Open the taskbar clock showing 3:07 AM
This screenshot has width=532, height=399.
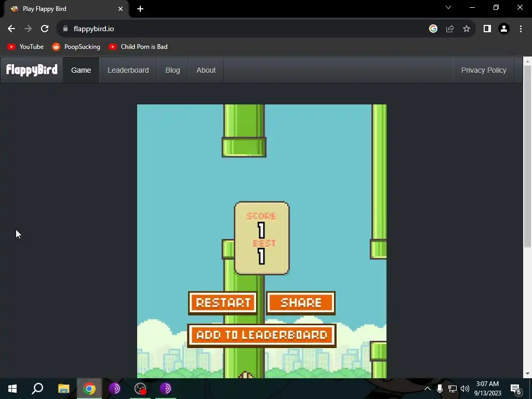487,389
